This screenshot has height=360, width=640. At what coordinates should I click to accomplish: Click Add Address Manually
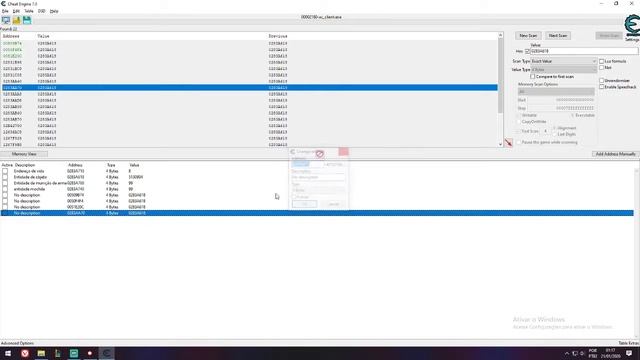coord(616,154)
